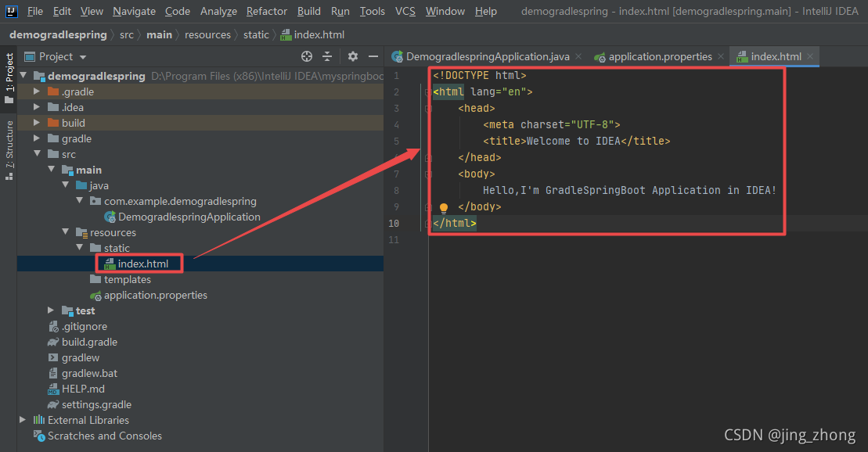This screenshot has height=452, width=868.
Task: Select the settings.gradle file
Action: [x=96, y=404]
